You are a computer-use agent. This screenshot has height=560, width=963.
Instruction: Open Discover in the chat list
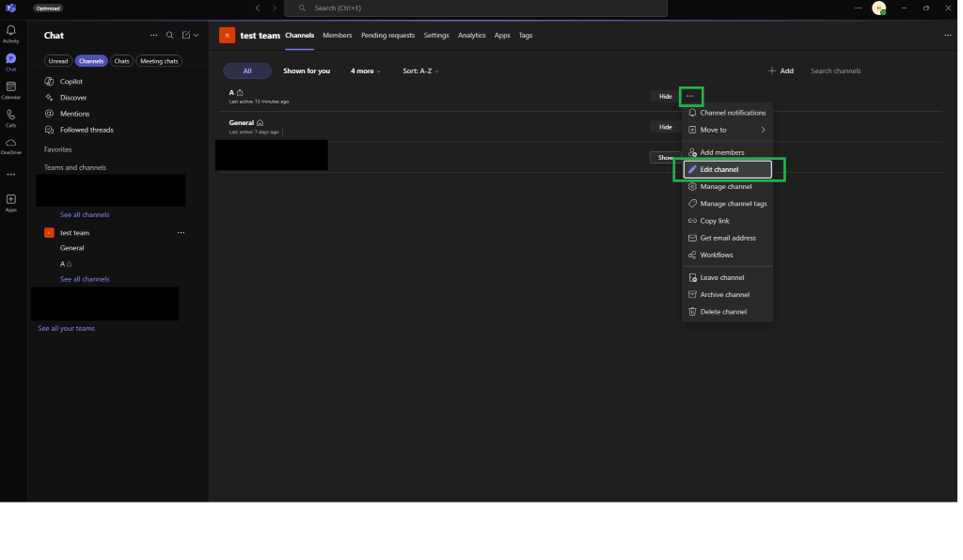point(73,98)
